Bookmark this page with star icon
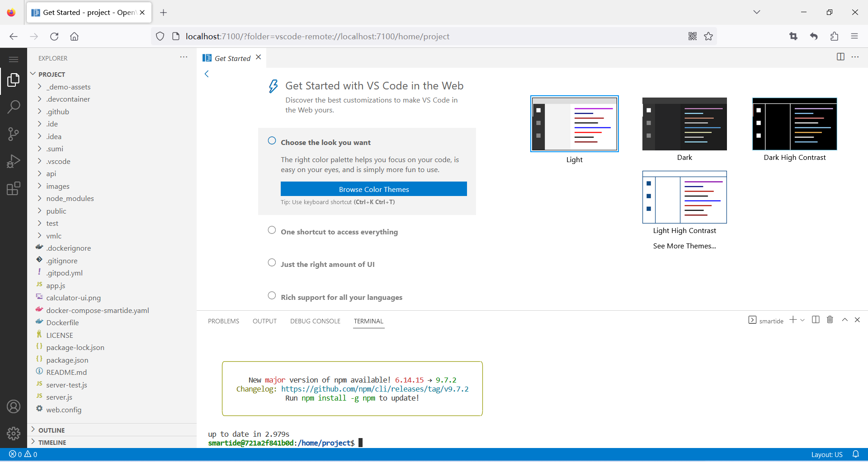This screenshot has height=462, width=868. (708, 36)
